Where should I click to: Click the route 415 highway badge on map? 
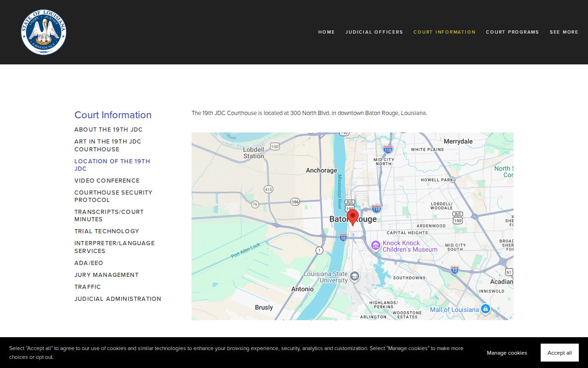tap(269, 189)
